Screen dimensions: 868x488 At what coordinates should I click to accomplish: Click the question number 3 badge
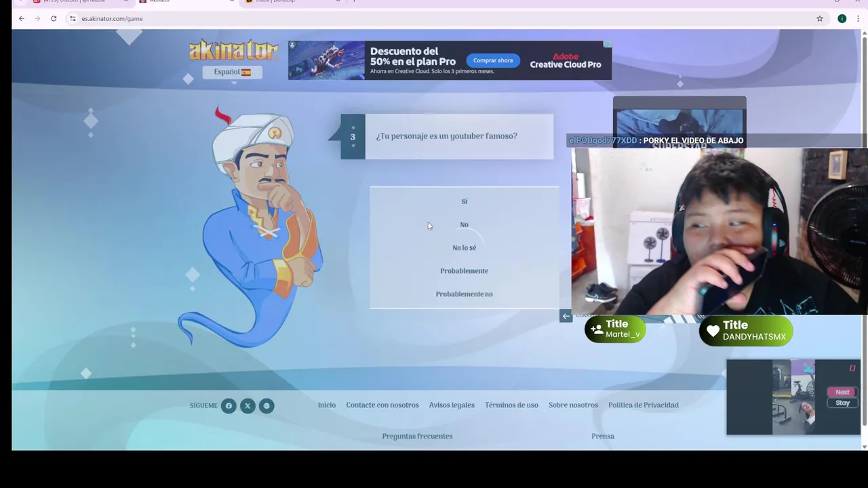coord(353,136)
